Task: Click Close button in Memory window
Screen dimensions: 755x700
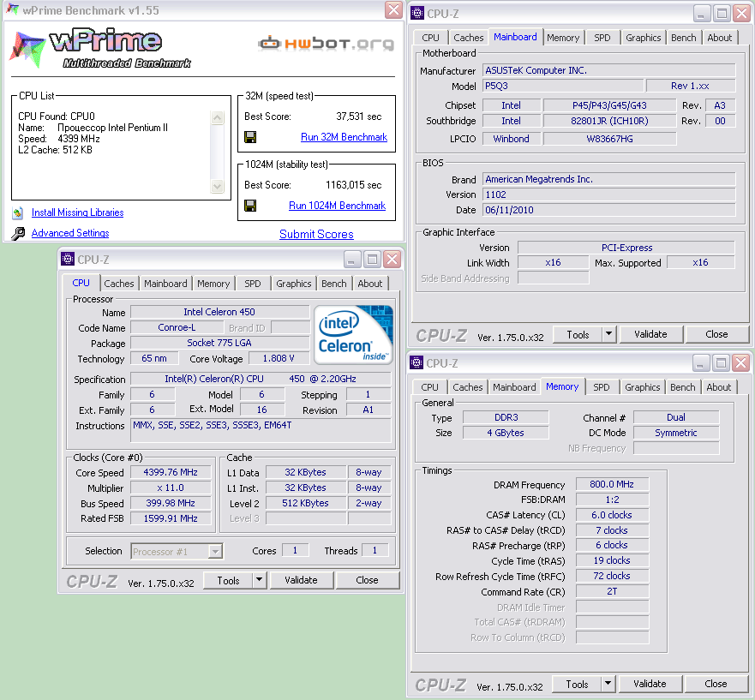Action: 716,684
